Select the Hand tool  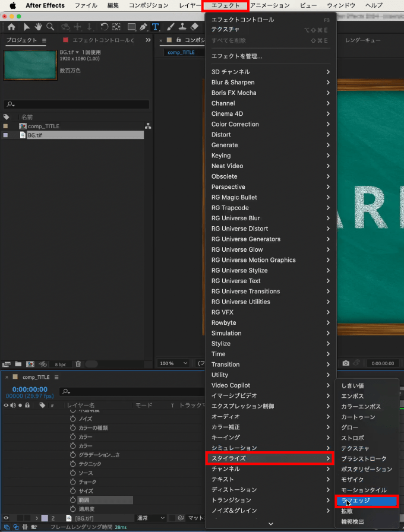38,27
